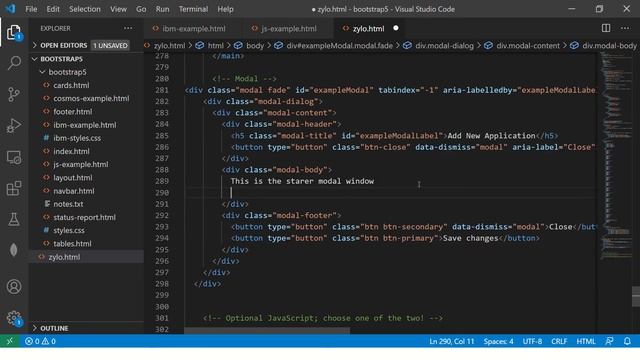The height and width of the screenshot is (360, 640).
Task: Open the Edit menu
Action: pyautogui.click(x=53, y=9)
